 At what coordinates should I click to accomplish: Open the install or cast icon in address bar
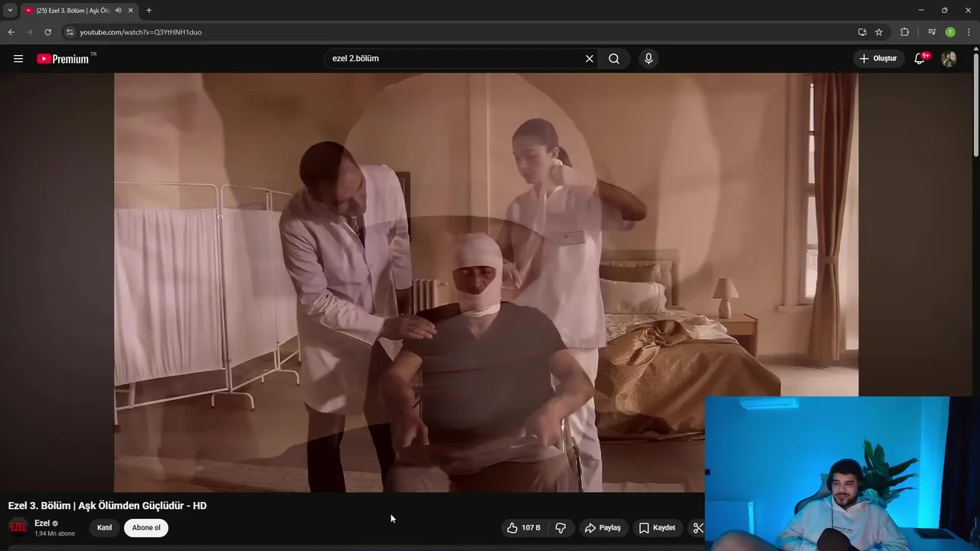pyautogui.click(x=862, y=32)
